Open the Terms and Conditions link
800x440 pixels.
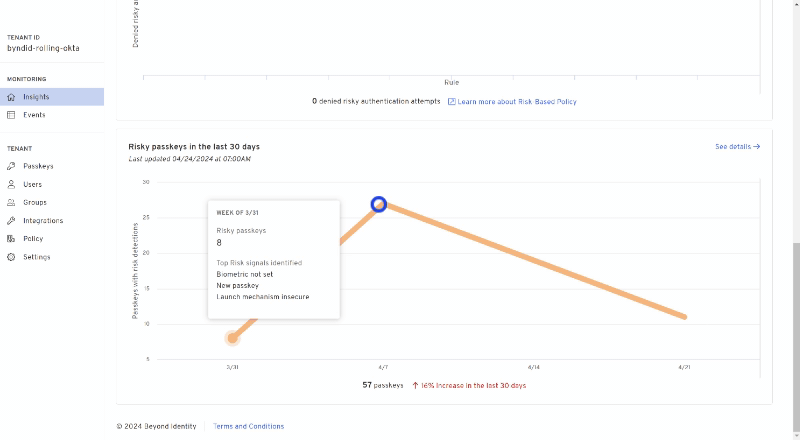pyautogui.click(x=248, y=426)
